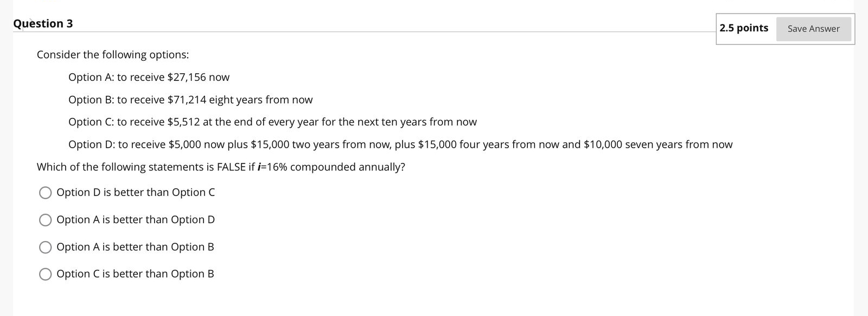This screenshot has width=868, height=316.
Task: Click the Option B eight years description line
Action: (190, 100)
